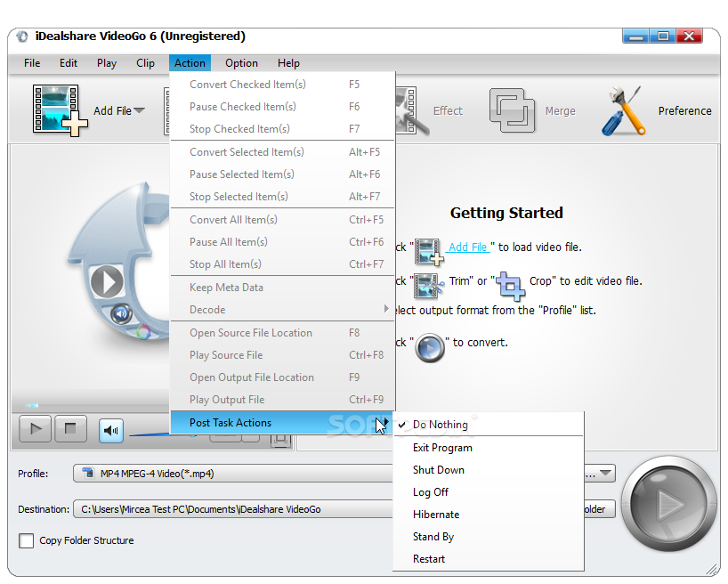
Task: Click the Add File icon in Getting Started
Action: pyautogui.click(x=429, y=251)
